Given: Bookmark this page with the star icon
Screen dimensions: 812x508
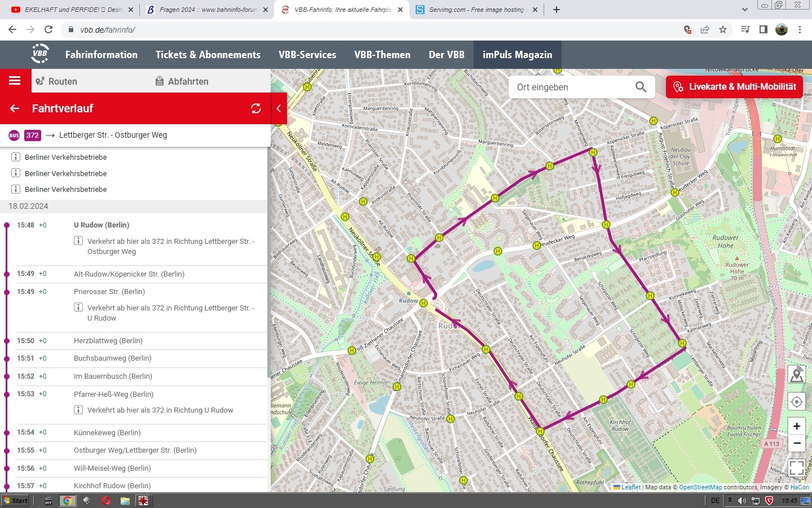Looking at the screenshot, I should pos(723,29).
